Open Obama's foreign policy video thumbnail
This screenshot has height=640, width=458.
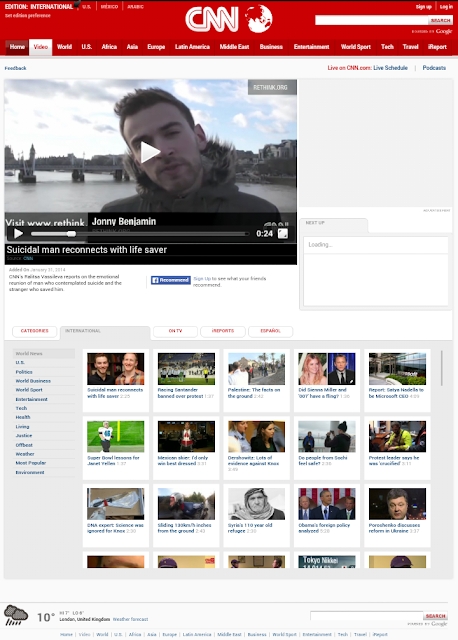point(327,504)
